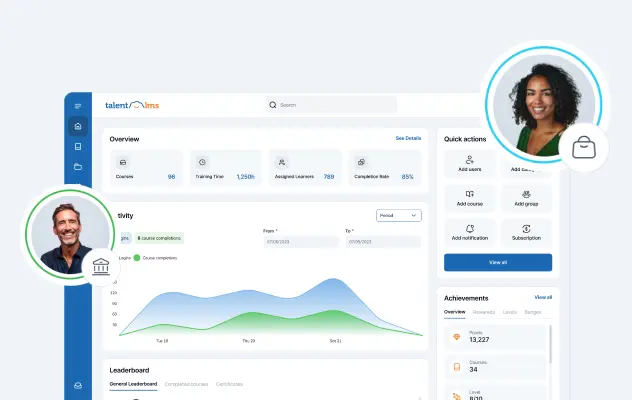Image resolution: width=632 pixels, height=400 pixels.
Task: Open the Home icon in sidebar
Action: [78, 127]
